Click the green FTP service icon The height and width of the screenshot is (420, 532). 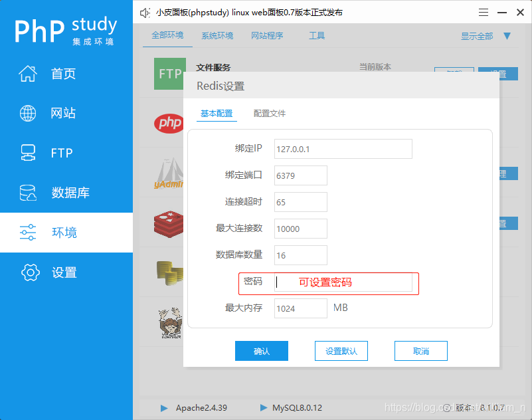[169, 74]
